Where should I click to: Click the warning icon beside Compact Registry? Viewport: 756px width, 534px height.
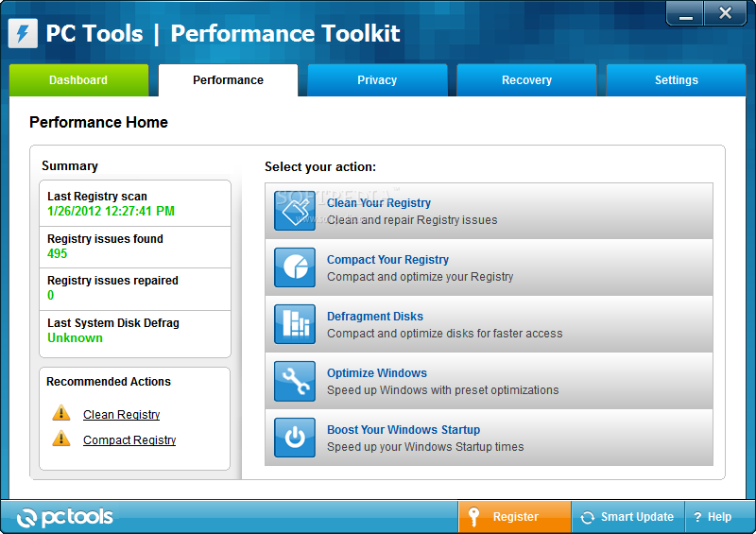point(61,439)
